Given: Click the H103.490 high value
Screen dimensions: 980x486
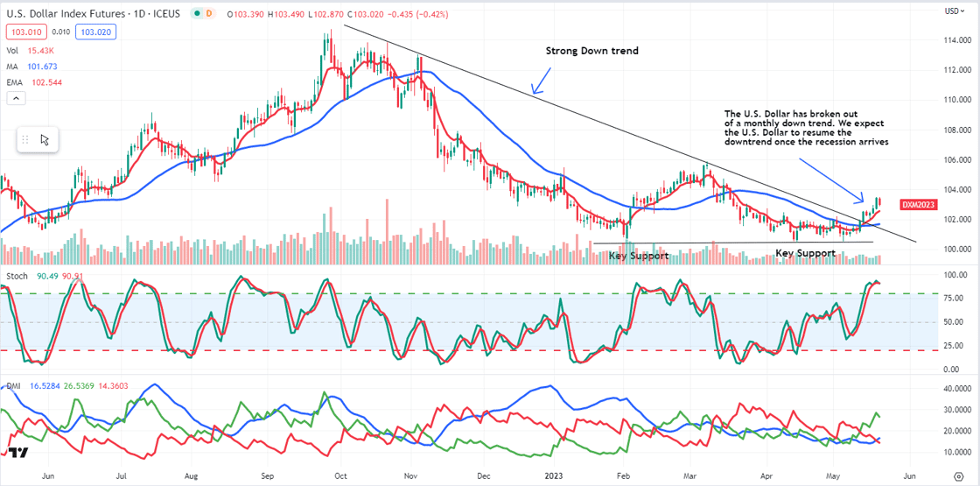Looking at the screenshot, I should tap(286, 14).
